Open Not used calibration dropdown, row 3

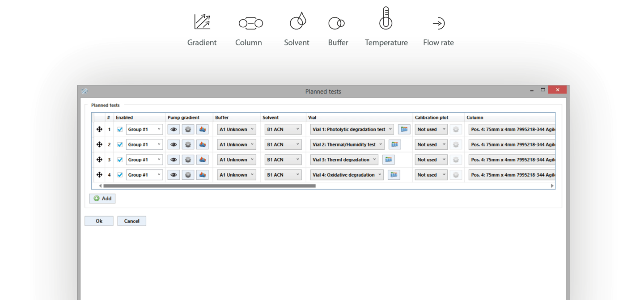coord(431,160)
